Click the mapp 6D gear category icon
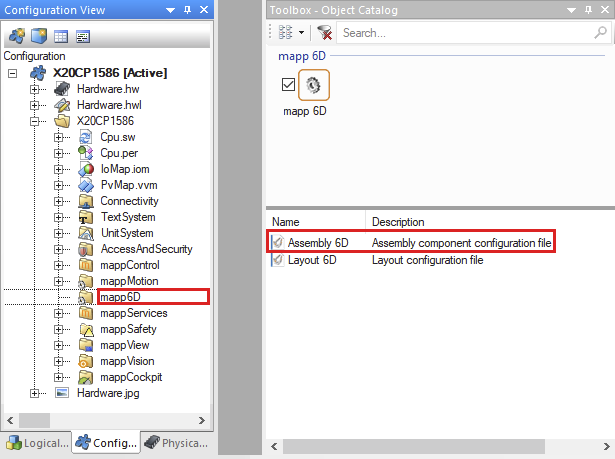Screen dimensions: 615x459 click(314, 85)
